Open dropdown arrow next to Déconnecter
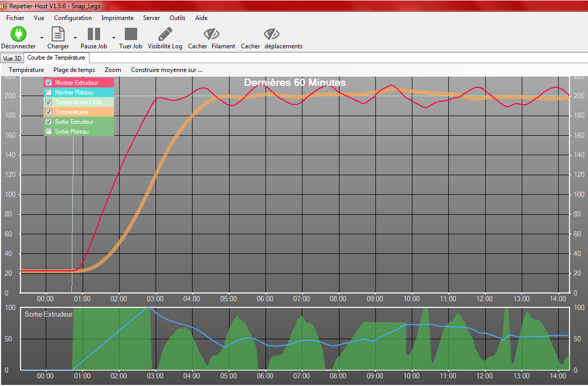The image size is (588, 386). click(42, 38)
